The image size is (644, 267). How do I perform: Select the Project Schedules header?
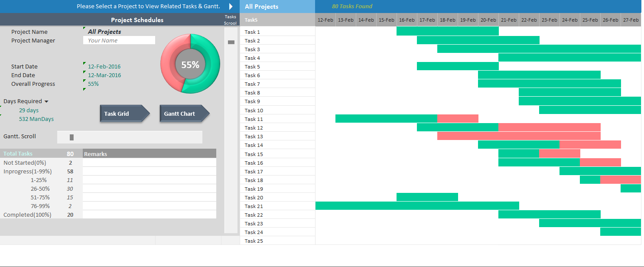click(137, 20)
